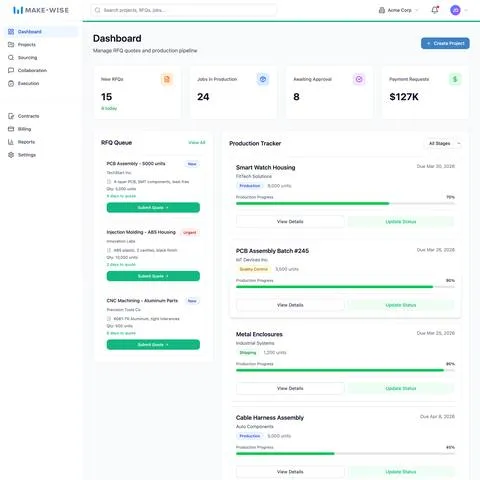Click Smart Watch Housing progress bar

point(345,203)
